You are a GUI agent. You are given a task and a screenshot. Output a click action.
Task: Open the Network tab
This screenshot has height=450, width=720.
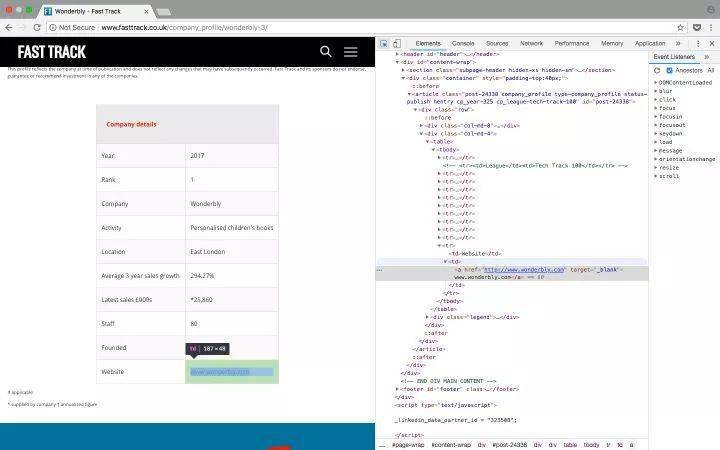pyautogui.click(x=531, y=44)
